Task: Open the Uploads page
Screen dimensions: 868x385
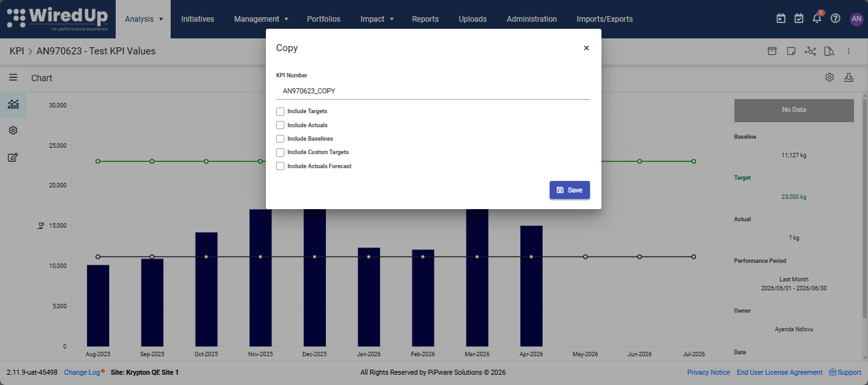Action: (x=472, y=19)
